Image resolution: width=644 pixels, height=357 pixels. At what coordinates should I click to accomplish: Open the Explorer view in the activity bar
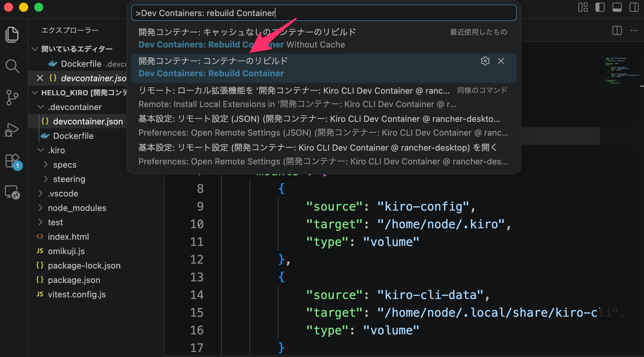(12, 34)
